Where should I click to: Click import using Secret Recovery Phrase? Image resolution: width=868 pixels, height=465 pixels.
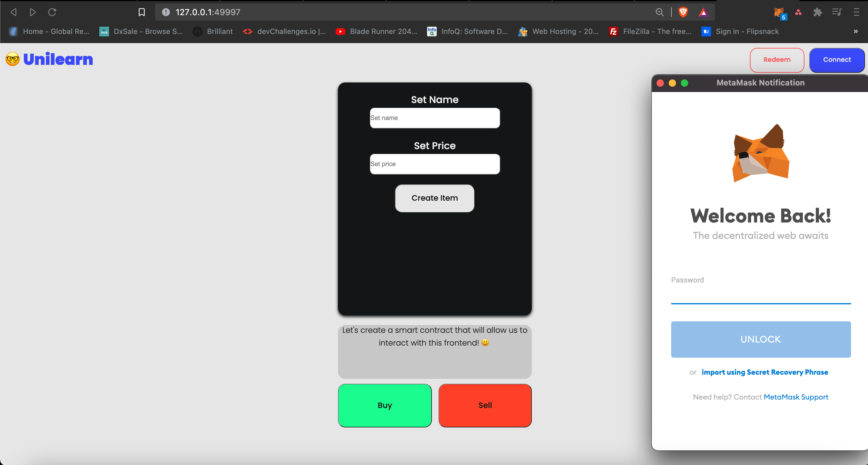tap(765, 372)
